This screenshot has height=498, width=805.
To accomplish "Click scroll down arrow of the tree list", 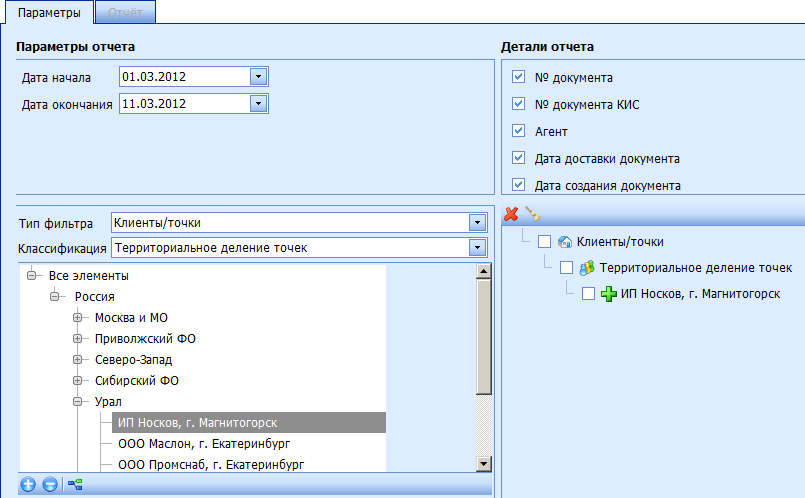I will (484, 463).
